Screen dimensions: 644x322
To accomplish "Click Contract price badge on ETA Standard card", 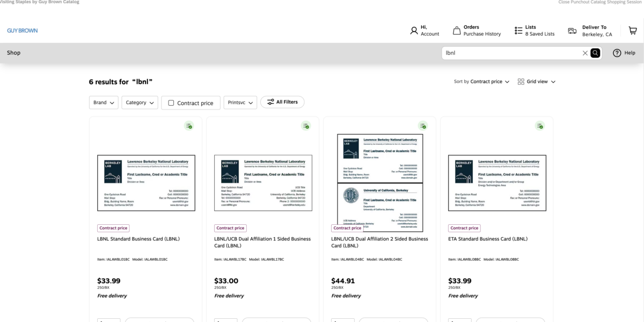I will (x=464, y=228).
